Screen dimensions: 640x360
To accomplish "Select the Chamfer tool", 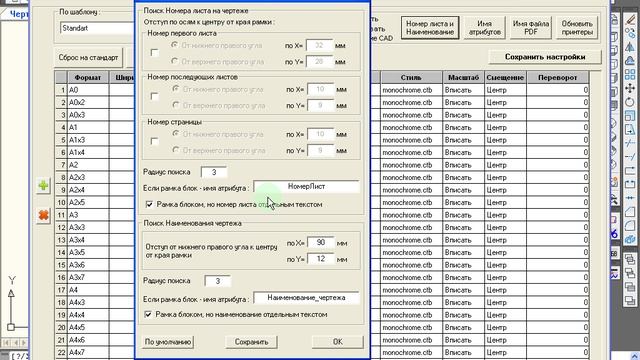I will 630,212.
